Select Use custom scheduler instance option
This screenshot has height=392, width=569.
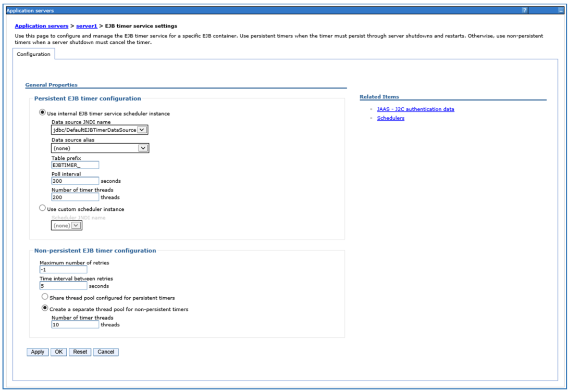click(43, 208)
